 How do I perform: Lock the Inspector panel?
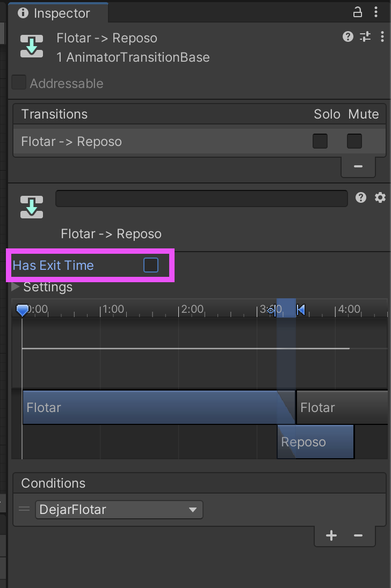[x=357, y=12]
